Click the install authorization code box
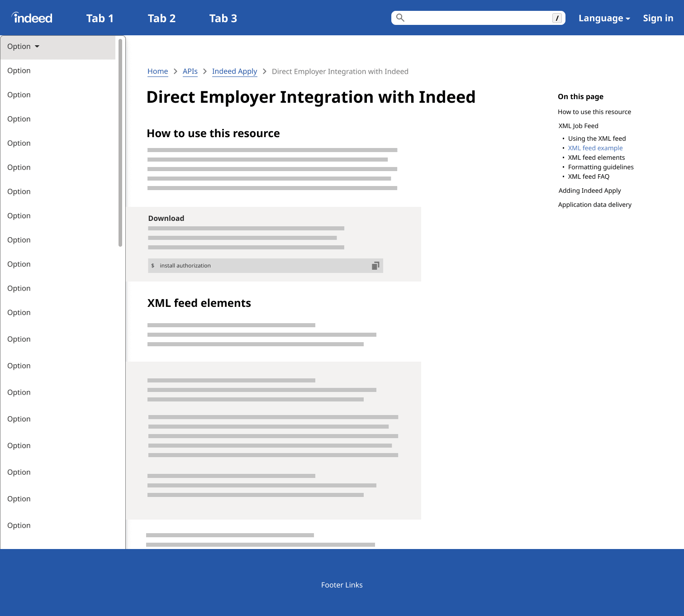Screen dimensions: 684x616 [266, 266]
